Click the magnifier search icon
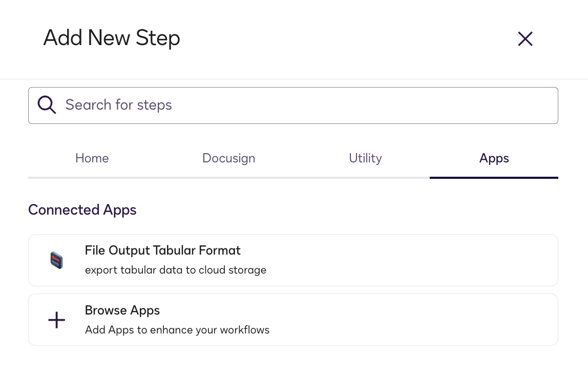 (47, 105)
